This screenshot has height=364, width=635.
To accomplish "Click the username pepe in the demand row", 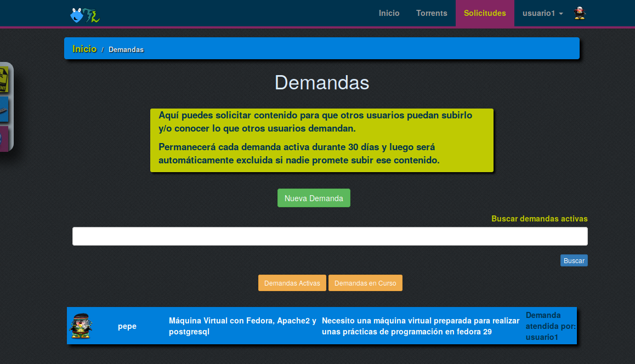I will [127, 326].
